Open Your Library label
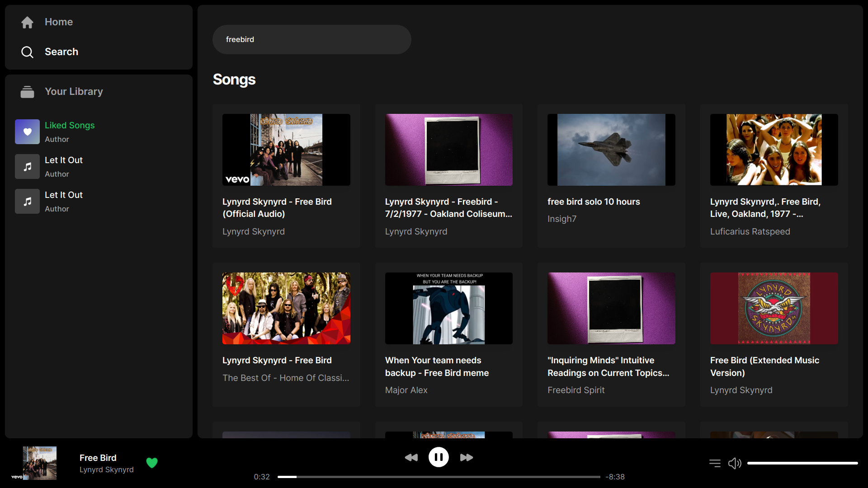Screen dimensions: 868x488 74,92
